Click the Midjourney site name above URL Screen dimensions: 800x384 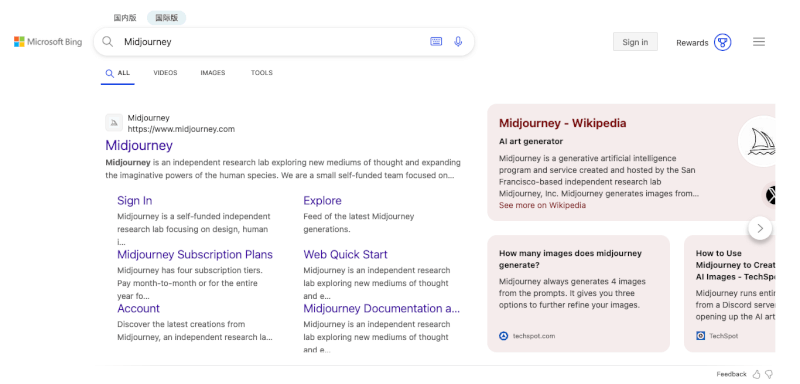click(148, 118)
